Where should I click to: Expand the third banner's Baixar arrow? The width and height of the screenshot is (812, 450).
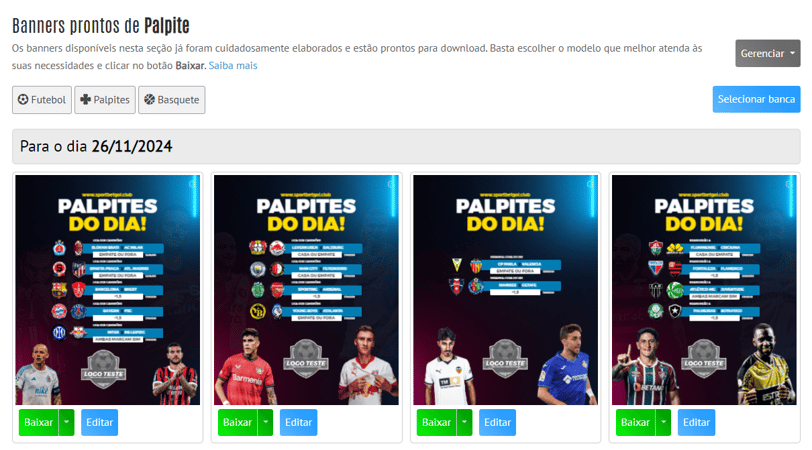465,422
